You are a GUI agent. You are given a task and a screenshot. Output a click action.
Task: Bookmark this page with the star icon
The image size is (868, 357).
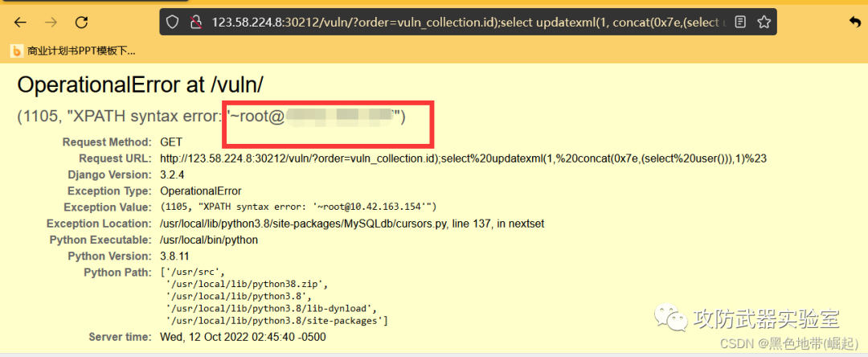pos(764,23)
